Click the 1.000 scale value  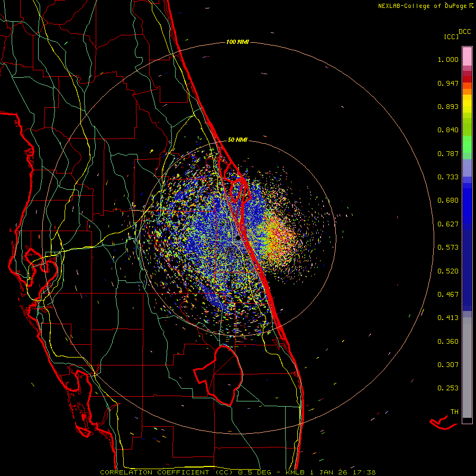point(448,59)
